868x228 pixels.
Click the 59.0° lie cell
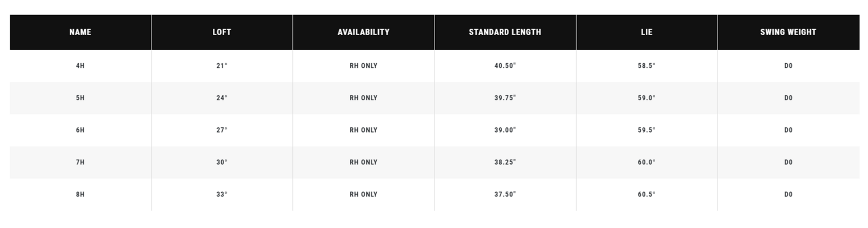coord(647,98)
